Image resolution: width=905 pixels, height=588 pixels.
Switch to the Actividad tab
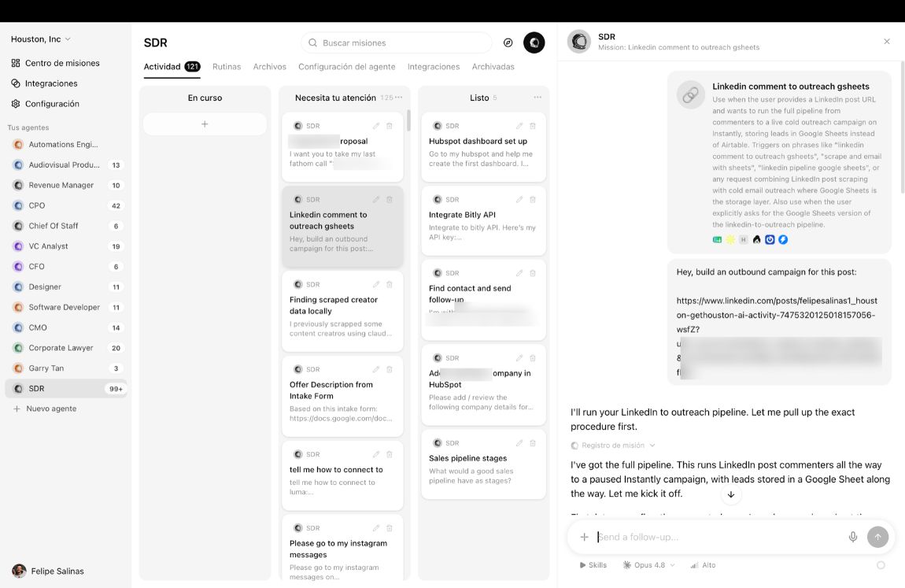click(172, 67)
